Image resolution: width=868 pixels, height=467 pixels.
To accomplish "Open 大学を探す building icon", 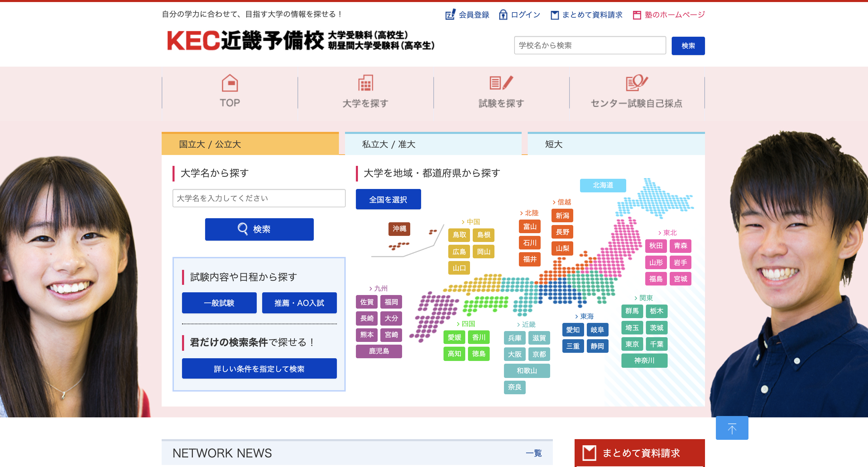I will pos(366,83).
